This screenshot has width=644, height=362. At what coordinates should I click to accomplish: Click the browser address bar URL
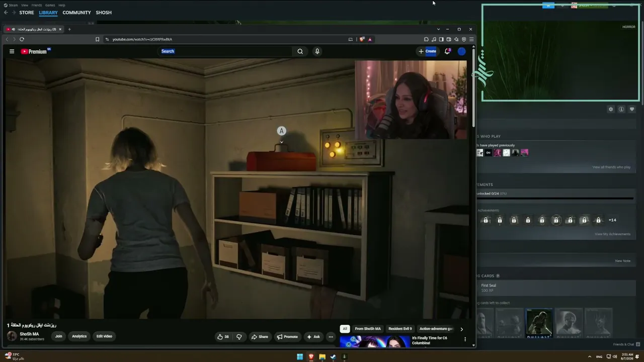tap(142, 39)
